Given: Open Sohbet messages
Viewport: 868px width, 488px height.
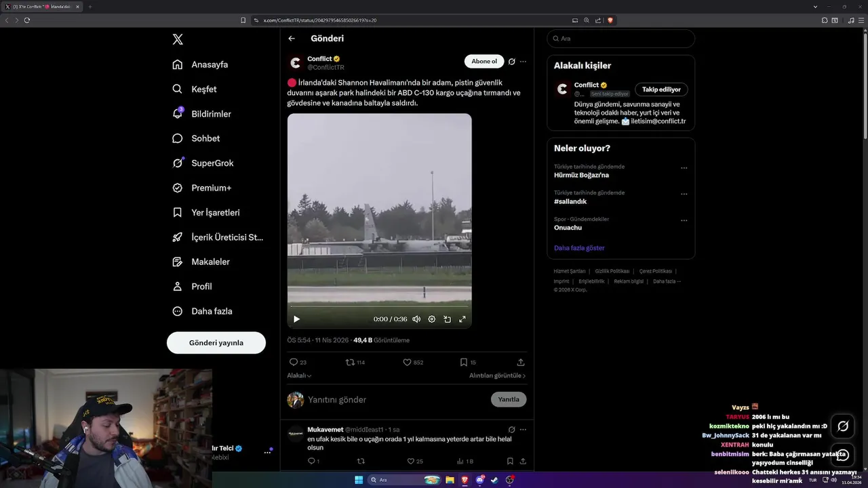Looking at the screenshot, I should point(196,138).
